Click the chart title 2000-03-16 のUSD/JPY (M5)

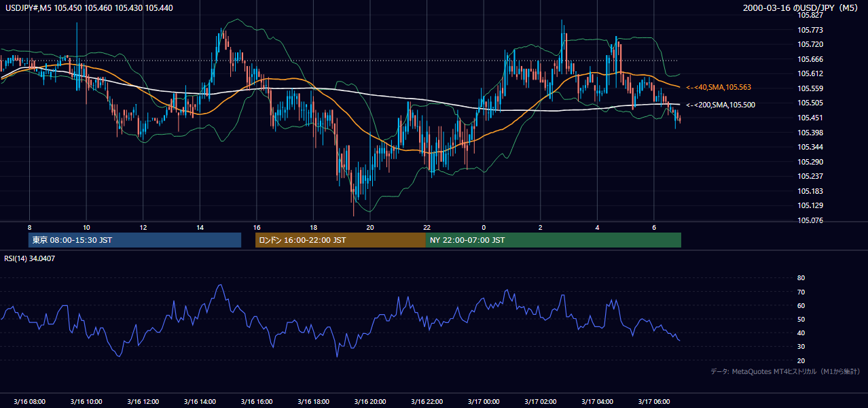point(801,8)
